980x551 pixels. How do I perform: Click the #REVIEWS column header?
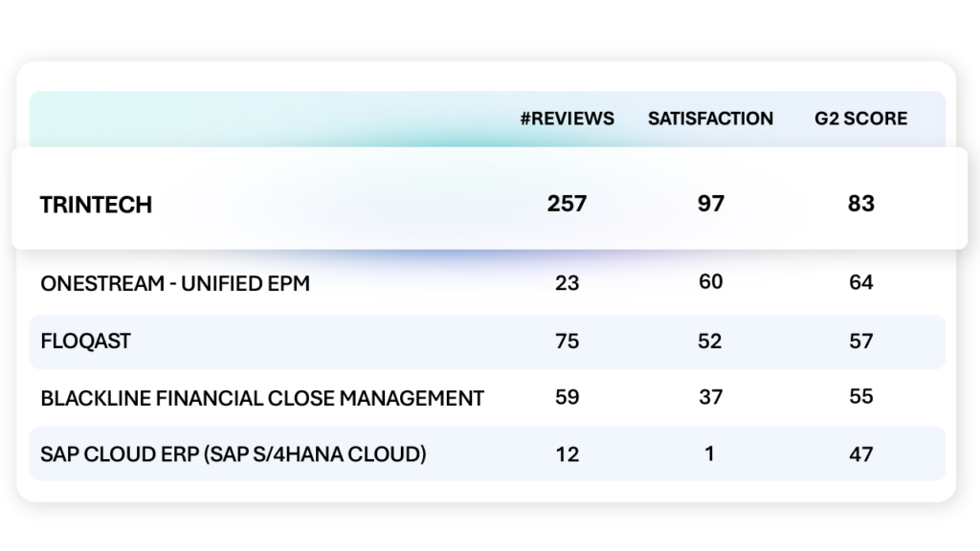point(567,119)
